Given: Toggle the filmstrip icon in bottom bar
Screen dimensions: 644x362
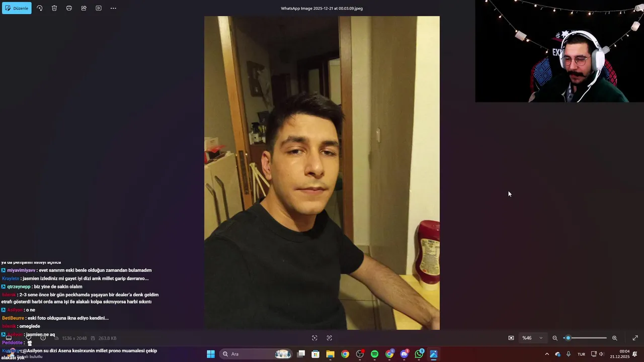Looking at the screenshot, I should (9, 338).
